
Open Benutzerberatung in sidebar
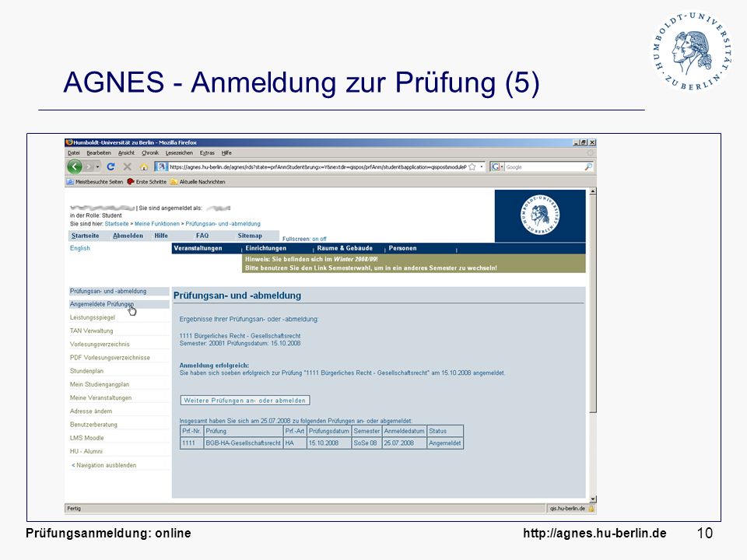(x=93, y=425)
